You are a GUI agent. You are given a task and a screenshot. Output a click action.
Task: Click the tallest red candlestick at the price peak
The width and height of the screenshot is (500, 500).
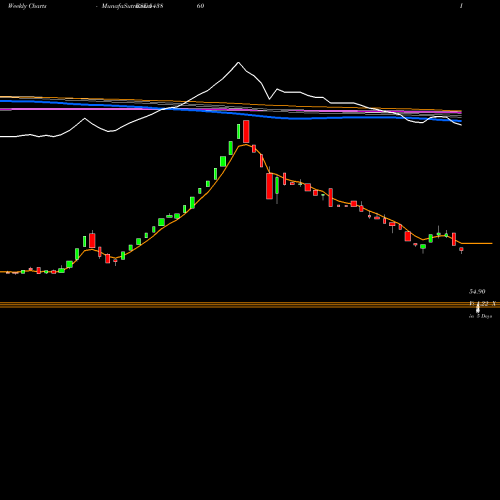246,132
